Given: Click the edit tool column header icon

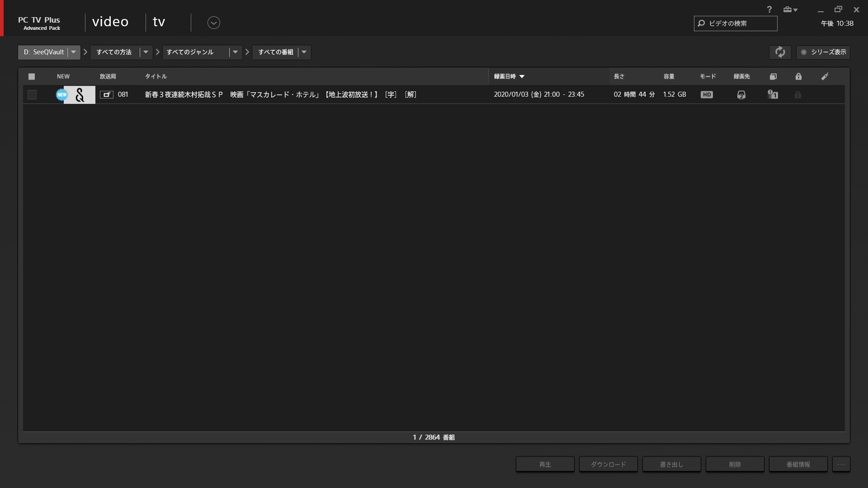Looking at the screenshot, I should [x=825, y=76].
